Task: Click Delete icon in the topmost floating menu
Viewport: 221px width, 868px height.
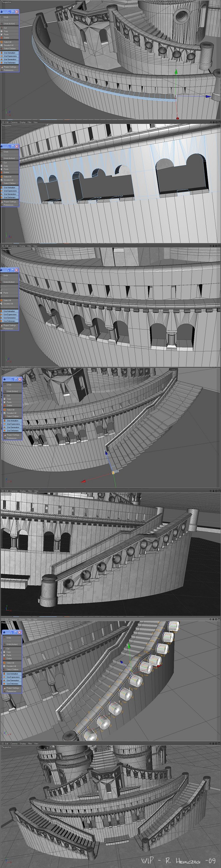Action: click(x=2, y=38)
